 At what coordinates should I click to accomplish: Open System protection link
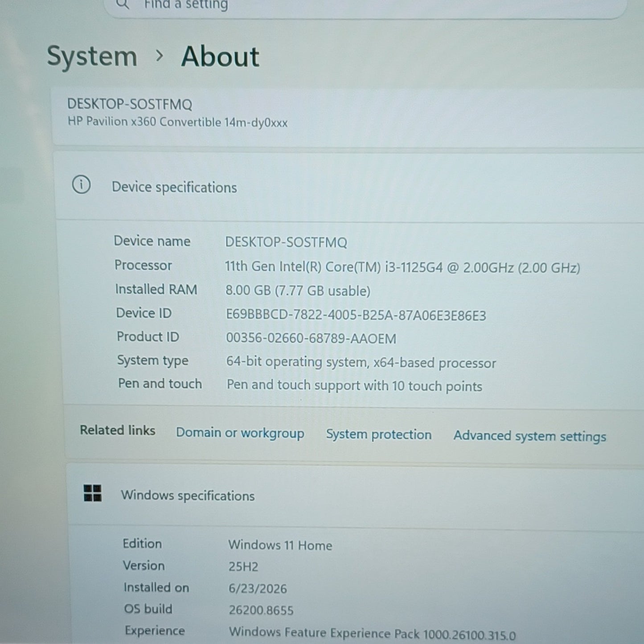tap(379, 435)
